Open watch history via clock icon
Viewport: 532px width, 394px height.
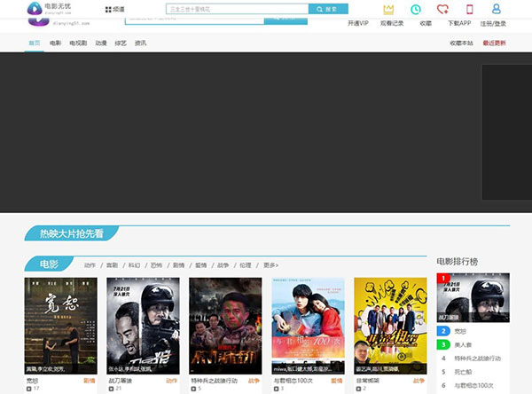pos(416,9)
